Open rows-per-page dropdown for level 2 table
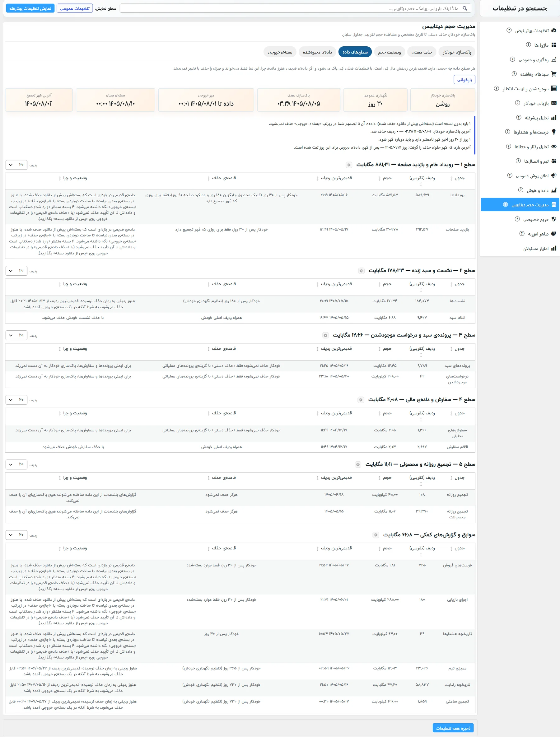 point(16,271)
